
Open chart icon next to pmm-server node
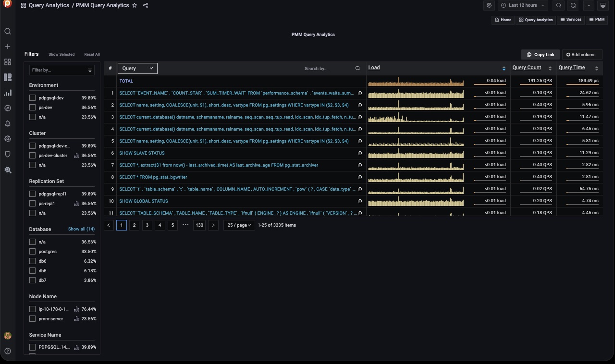pos(76,319)
